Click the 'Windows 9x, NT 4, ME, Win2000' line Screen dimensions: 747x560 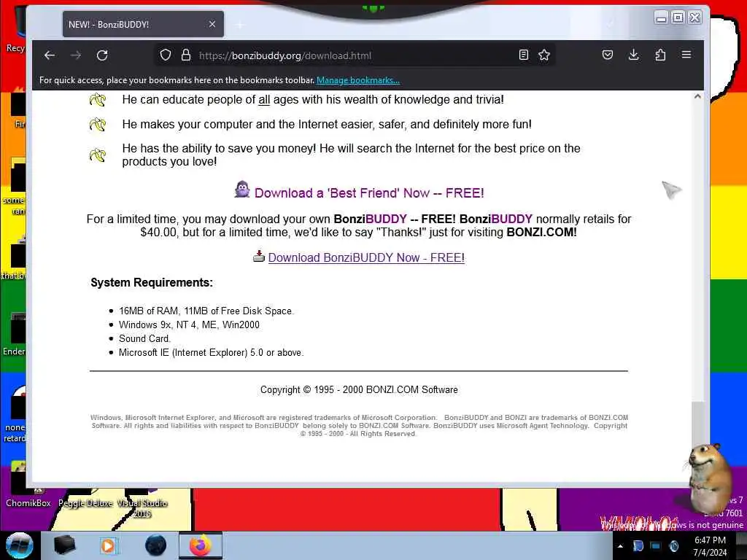click(x=189, y=324)
